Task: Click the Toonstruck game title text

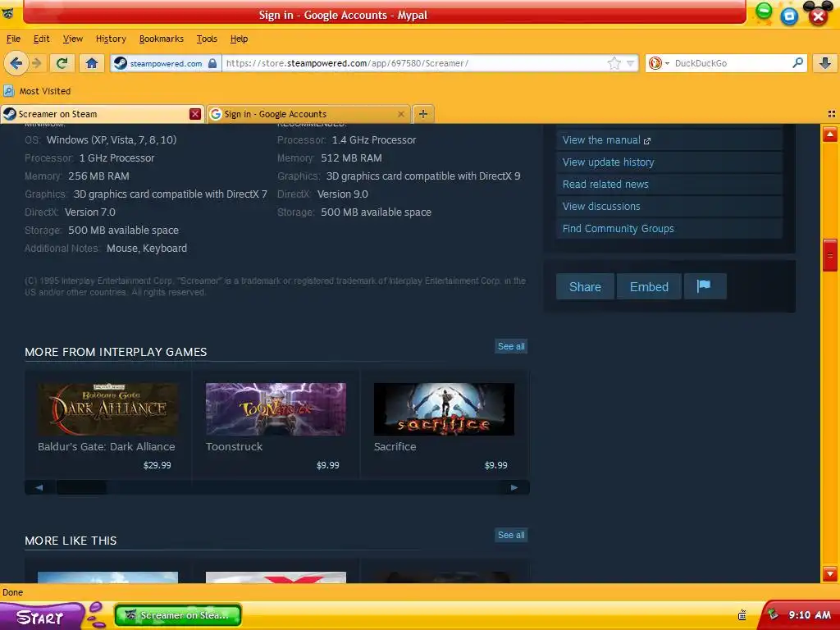Action: 234,446
